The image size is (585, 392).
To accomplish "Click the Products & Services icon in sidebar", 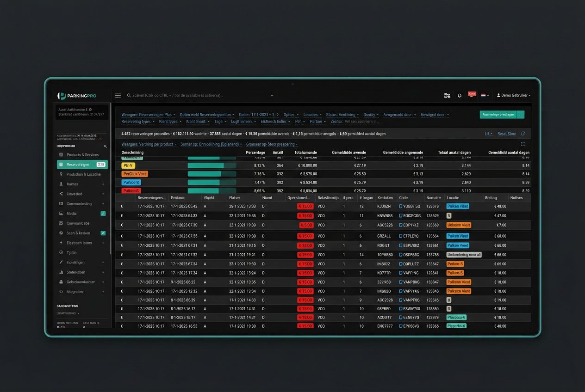I will (61, 155).
